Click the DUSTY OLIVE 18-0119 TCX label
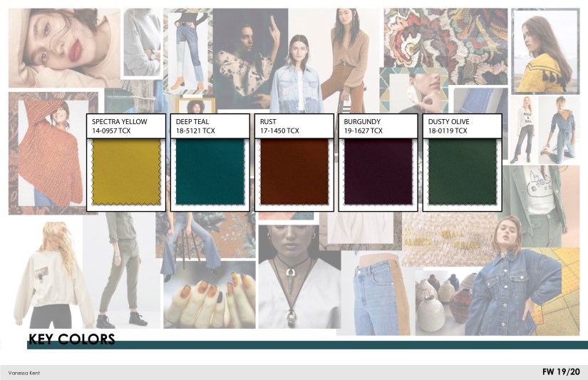This screenshot has width=588, height=380. point(448,126)
